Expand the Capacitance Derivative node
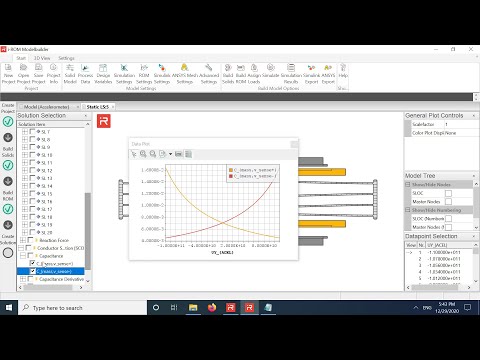 coord(23,279)
